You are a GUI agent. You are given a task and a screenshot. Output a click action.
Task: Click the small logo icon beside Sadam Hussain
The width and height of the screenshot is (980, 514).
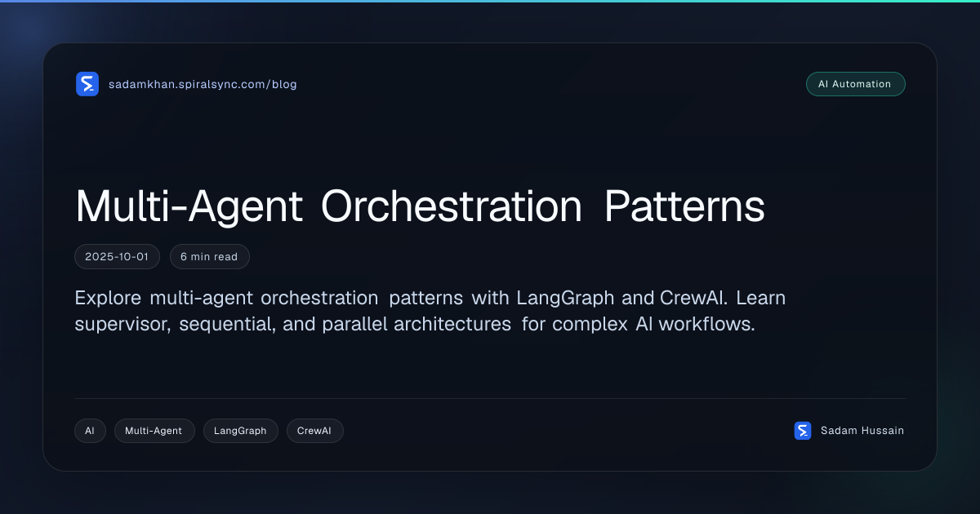[x=803, y=431]
